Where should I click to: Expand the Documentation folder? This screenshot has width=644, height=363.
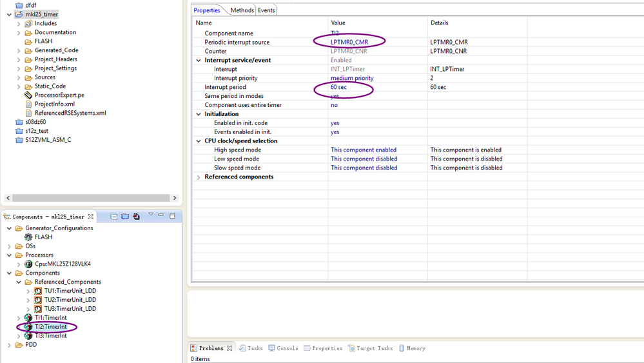tap(19, 32)
